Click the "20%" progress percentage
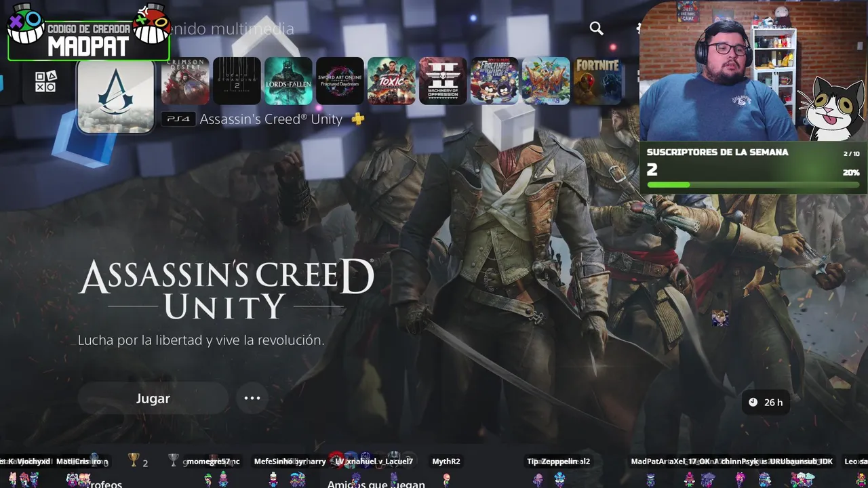Screen dimensions: 868x488 pyautogui.click(x=851, y=172)
